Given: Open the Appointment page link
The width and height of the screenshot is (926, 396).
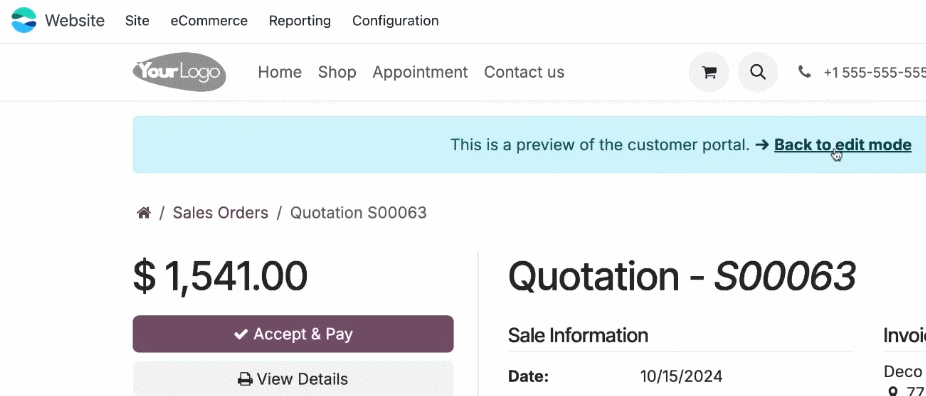Looking at the screenshot, I should 420,72.
